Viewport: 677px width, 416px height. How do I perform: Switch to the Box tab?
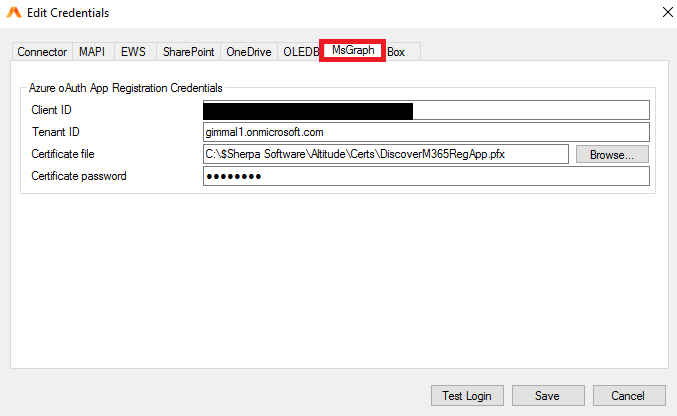(x=397, y=52)
